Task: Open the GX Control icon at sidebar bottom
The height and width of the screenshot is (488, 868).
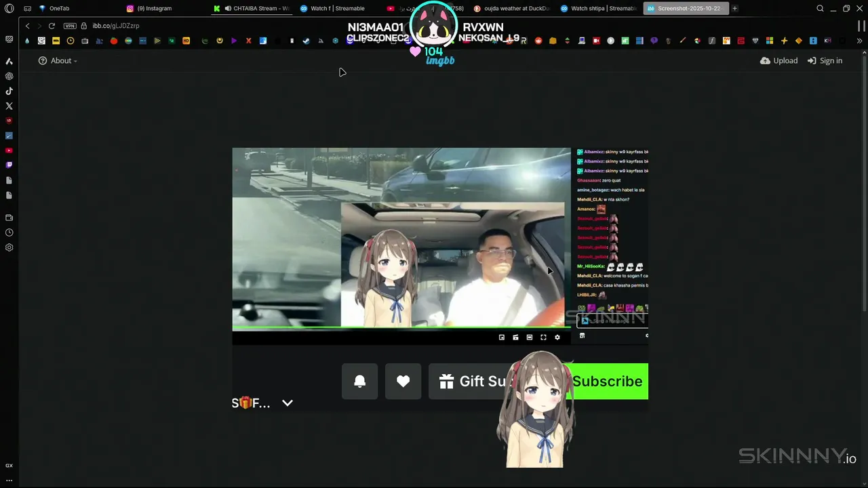Action: tap(9, 466)
